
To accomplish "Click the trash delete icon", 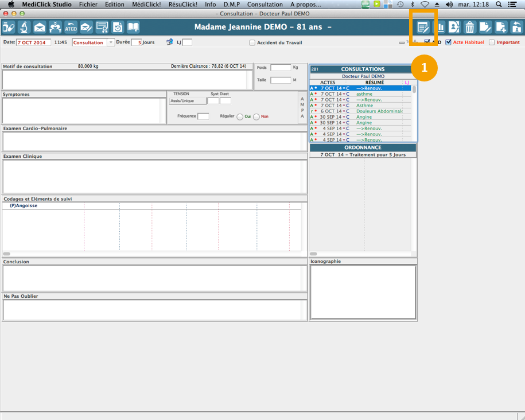I will coord(470,27).
